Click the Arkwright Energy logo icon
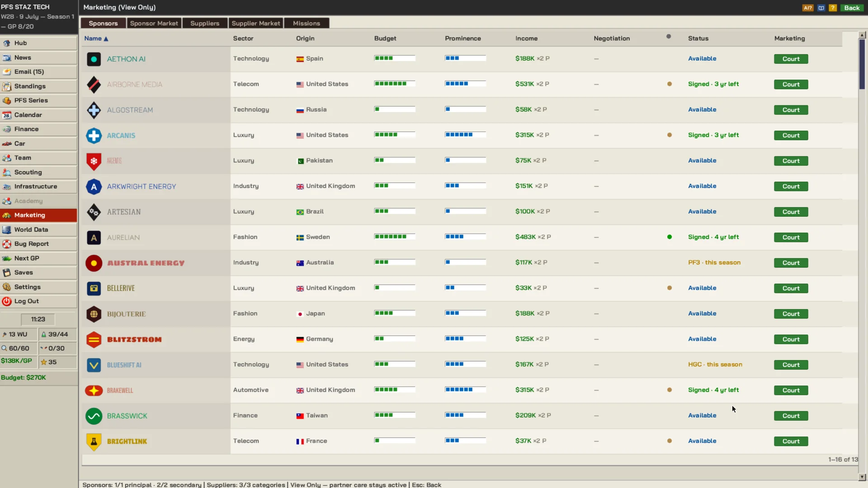This screenshot has width=868, height=488. [94, 187]
